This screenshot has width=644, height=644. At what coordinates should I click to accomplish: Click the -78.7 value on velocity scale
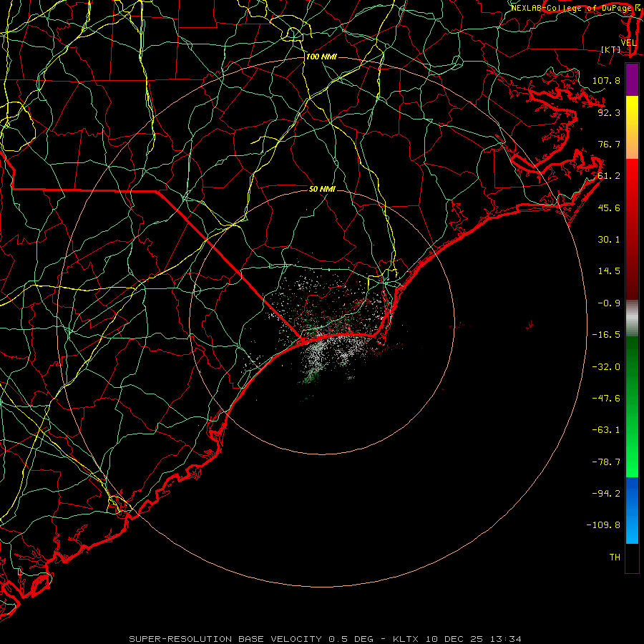coord(606,462)
